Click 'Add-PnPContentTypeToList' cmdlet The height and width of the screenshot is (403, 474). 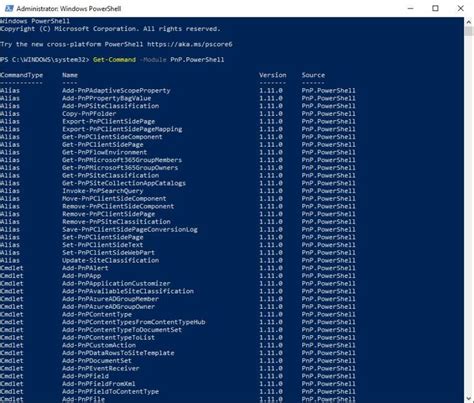point(108,338)
